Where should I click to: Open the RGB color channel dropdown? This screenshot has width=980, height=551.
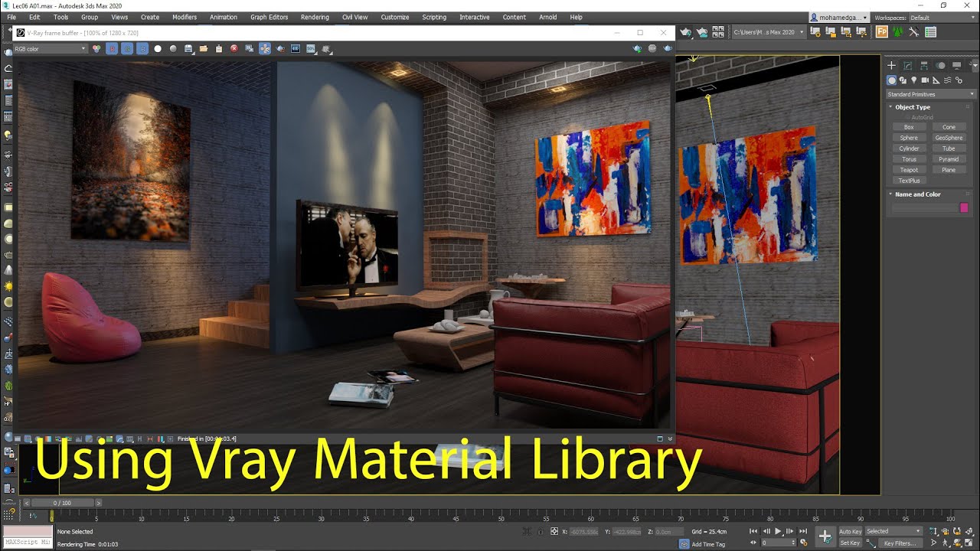[51, 49]
